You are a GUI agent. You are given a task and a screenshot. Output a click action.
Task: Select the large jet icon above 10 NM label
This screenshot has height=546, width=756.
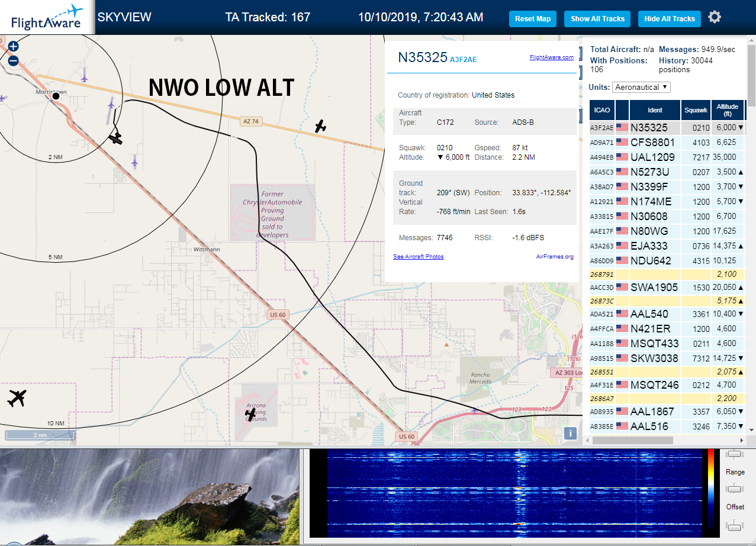click(17, 398)
